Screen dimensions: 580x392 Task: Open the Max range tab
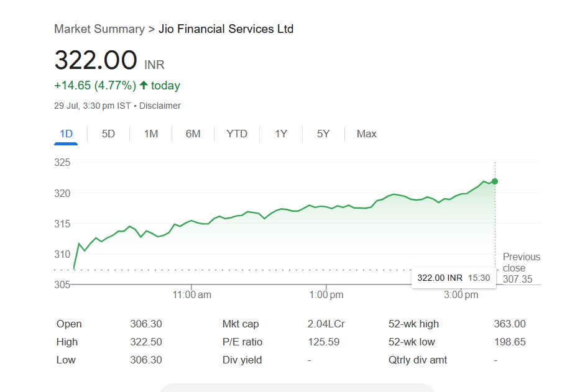click(x=366, y=134)
